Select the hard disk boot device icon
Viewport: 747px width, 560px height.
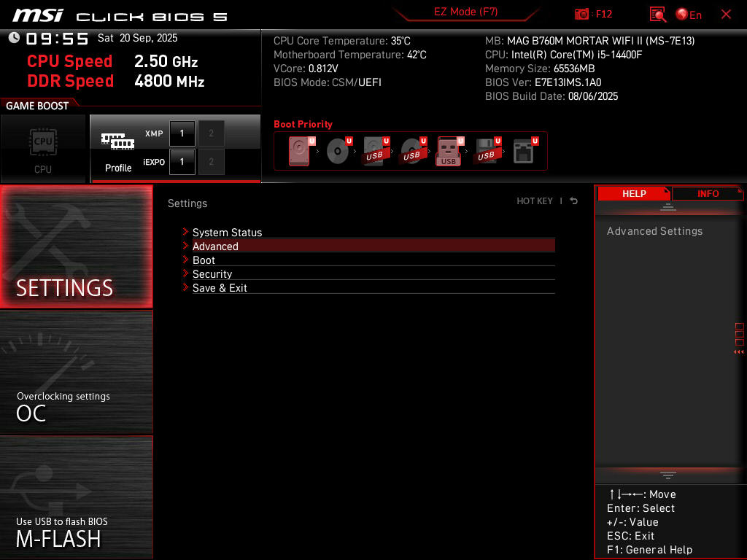pyautogui.click(x=301, y=151)
